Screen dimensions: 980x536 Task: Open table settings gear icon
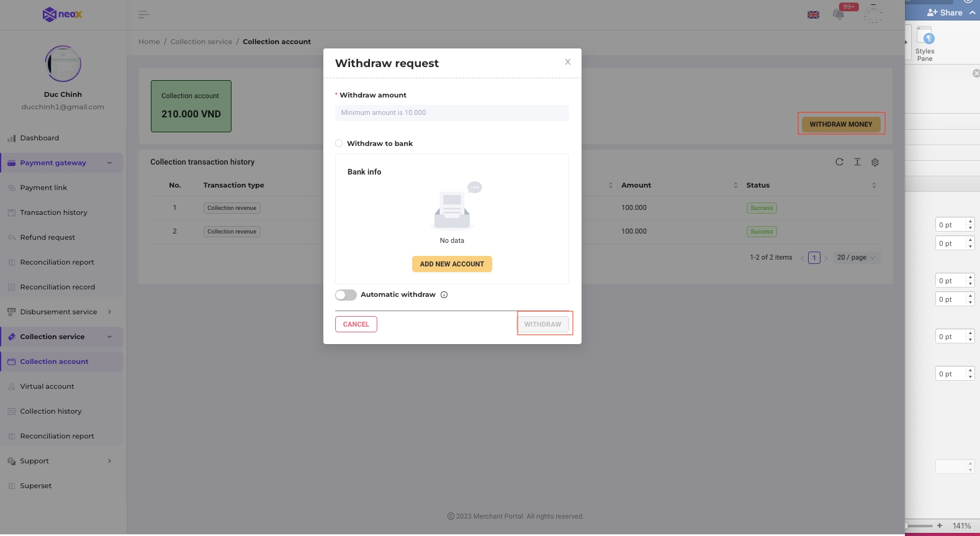click(875, 162)
